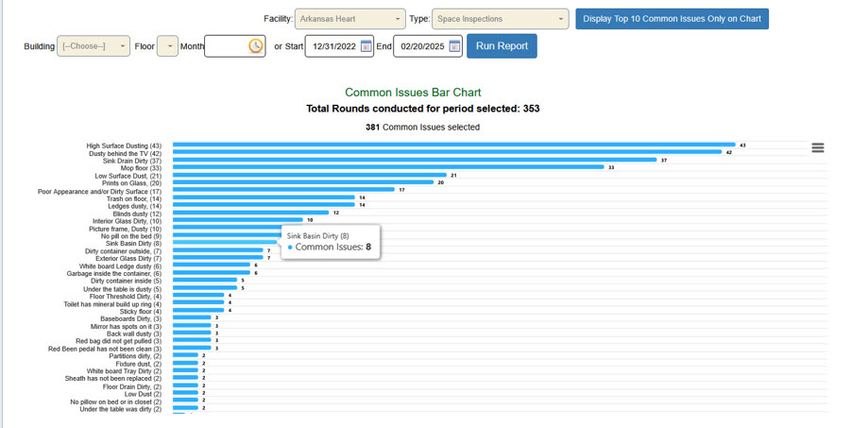Open the End date calendar icon

coord(454,46)
